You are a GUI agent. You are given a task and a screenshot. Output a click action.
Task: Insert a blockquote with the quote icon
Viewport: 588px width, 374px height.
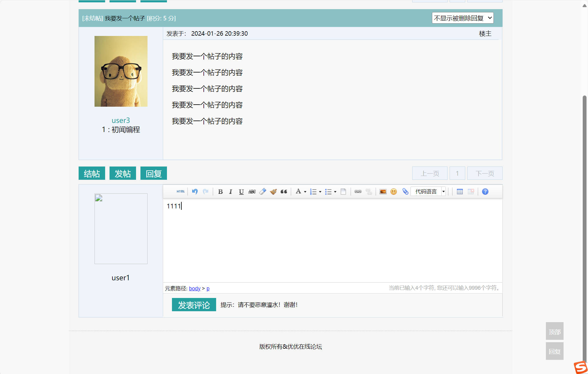click(x=284, y=192)
